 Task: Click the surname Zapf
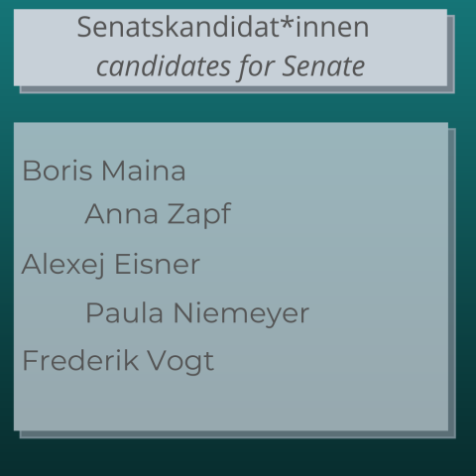pyautogui.click(x=199, y=215)
